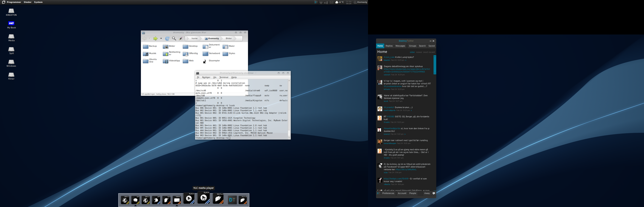Open the Videoklipp folder
This screenshot has height=207, width=644.
[x=171, y=61]
